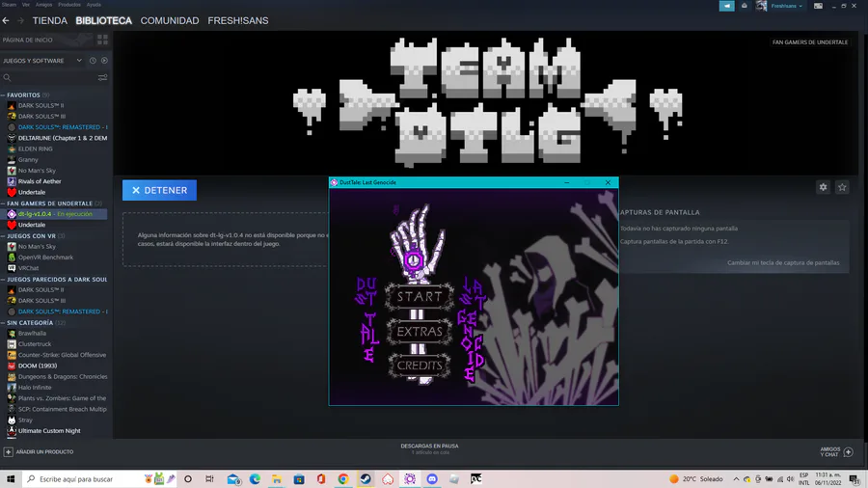Open Amigos y Chat panel

click(836, 452)
